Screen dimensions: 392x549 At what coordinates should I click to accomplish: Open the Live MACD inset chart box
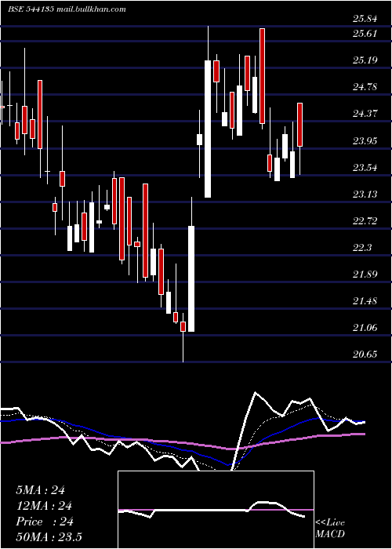tap(216, 510)
